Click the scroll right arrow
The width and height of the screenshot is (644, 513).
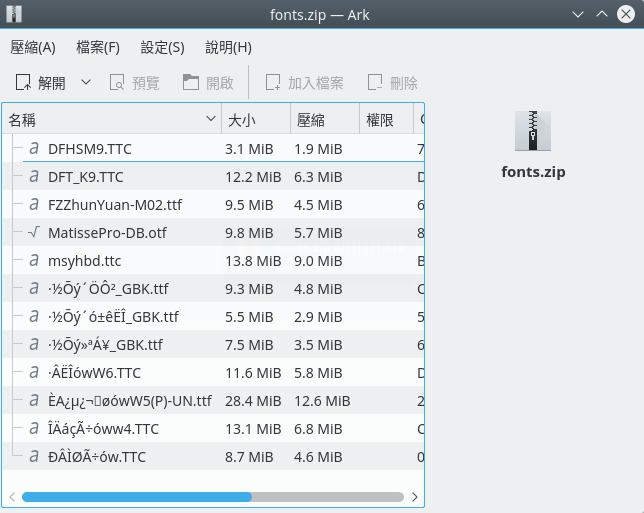[x=414, y=497]
